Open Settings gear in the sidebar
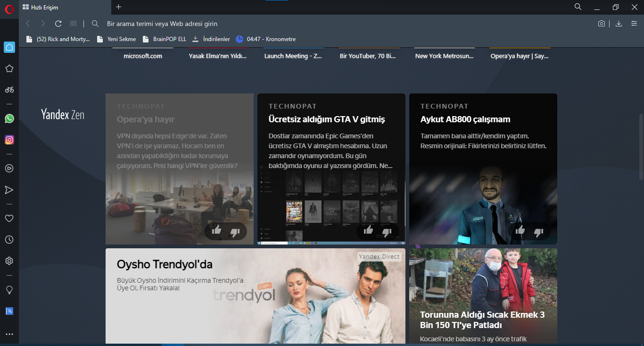 (x=9, y=261)
